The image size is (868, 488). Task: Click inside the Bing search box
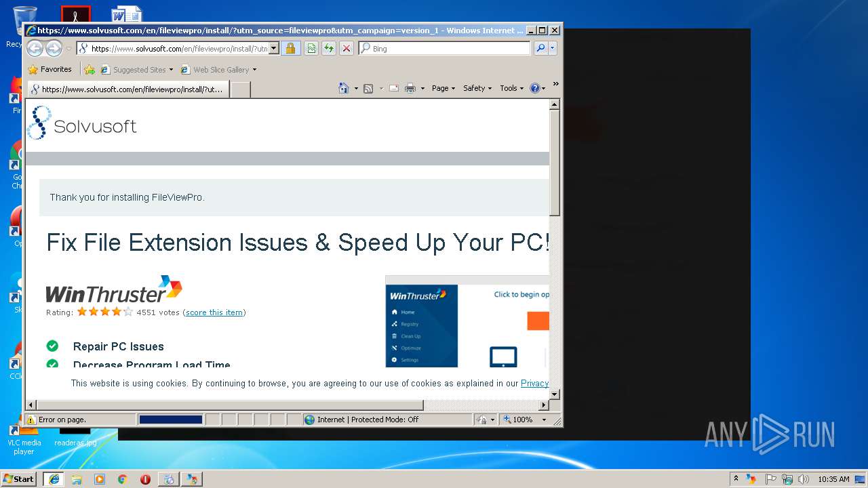449,48
